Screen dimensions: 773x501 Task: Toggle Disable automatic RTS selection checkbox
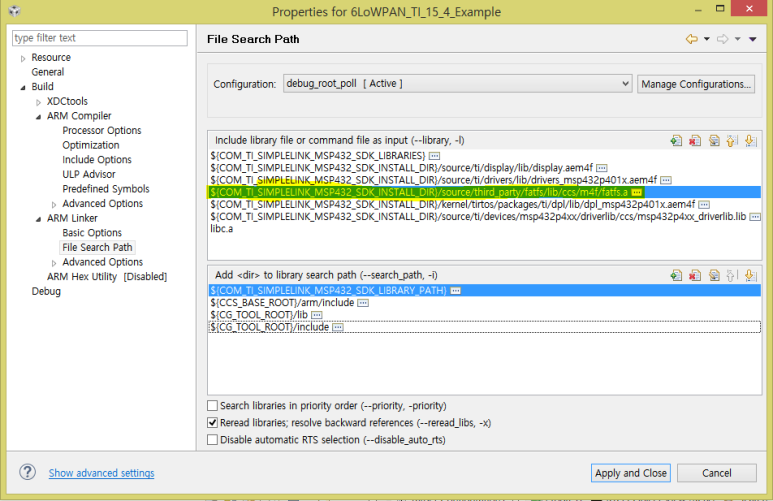212,439
